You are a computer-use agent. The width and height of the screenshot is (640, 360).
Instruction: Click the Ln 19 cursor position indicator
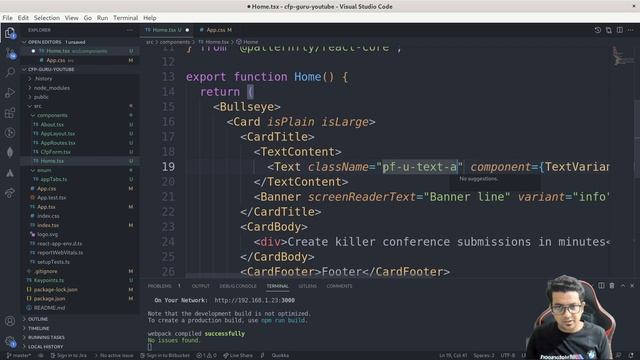453,356
